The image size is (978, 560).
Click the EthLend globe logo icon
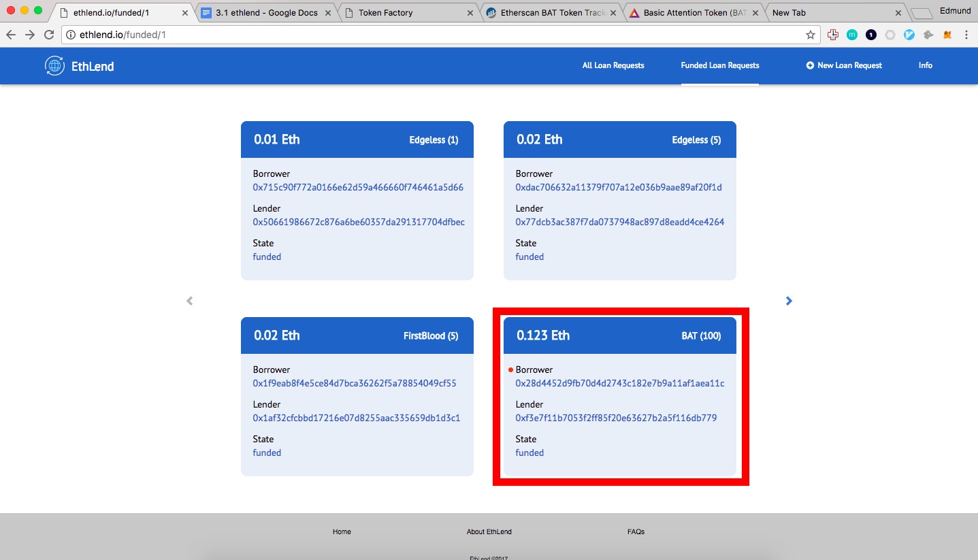click(54, 66)
